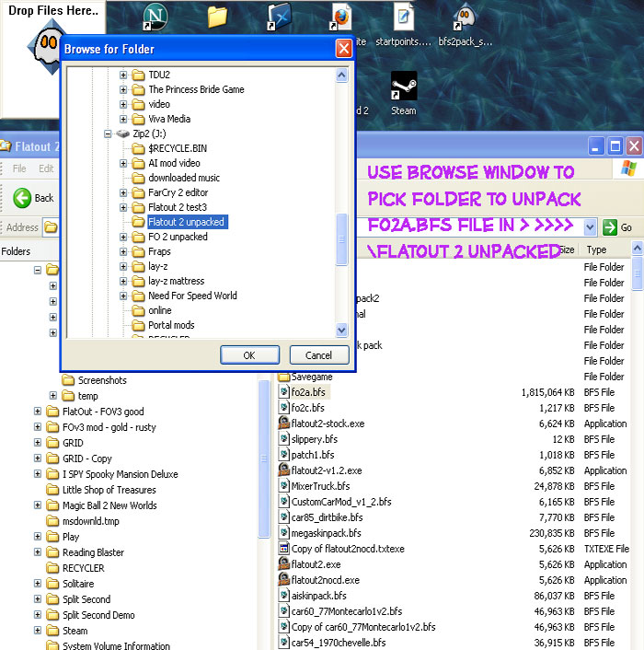Launch the Steam desktop shortcut

pyautogui.click(x=403, y=87)
